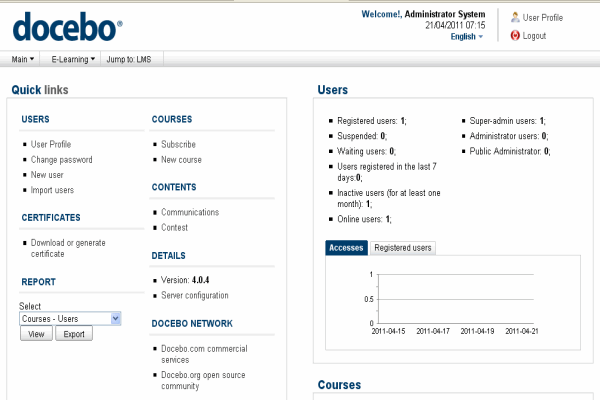Go to Server configuration

(x=195, y=295)
